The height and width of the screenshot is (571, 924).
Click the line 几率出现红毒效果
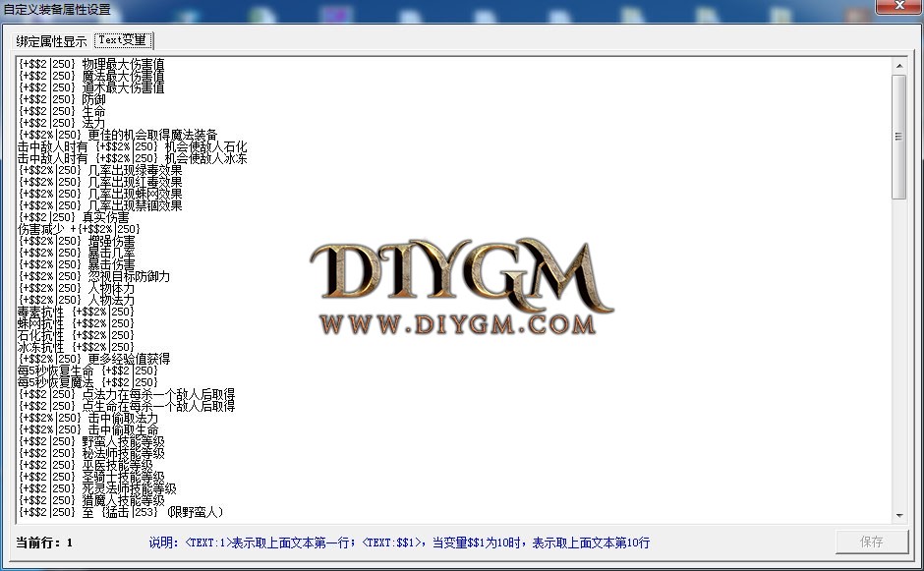(100, 182)
